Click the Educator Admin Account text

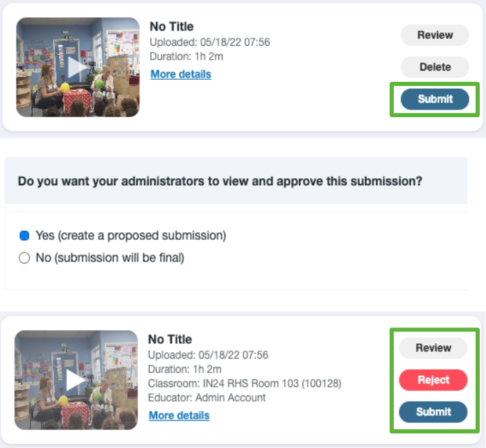207,398
